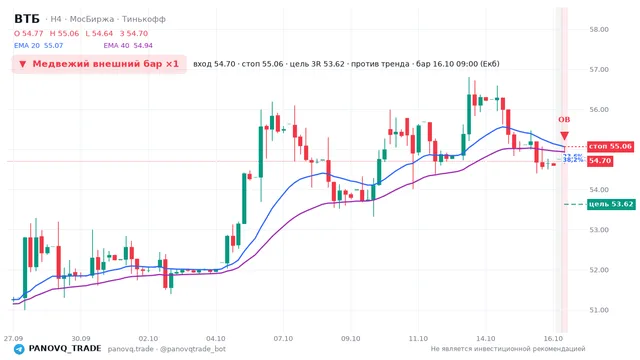Click the H 55.06 high value

point(64,33)
